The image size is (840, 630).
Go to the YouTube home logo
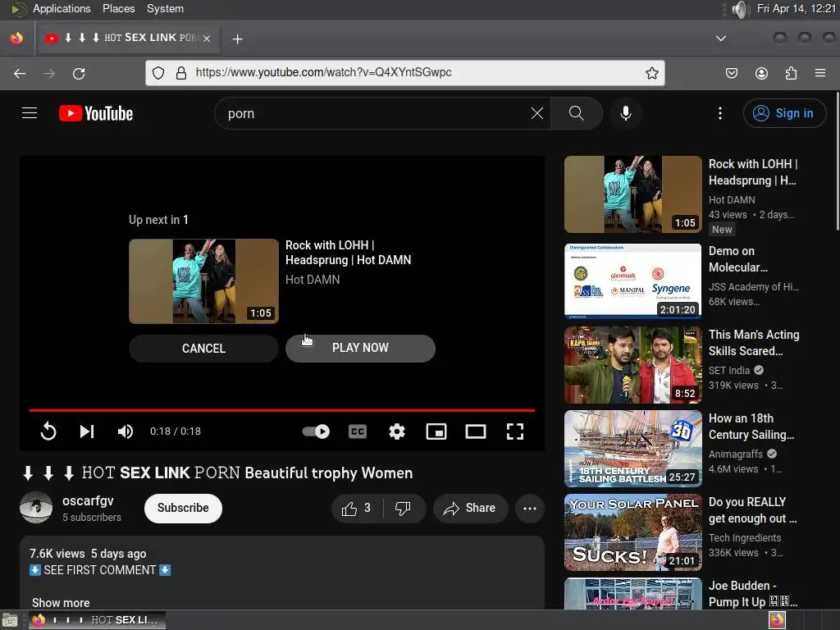[96, 113]
